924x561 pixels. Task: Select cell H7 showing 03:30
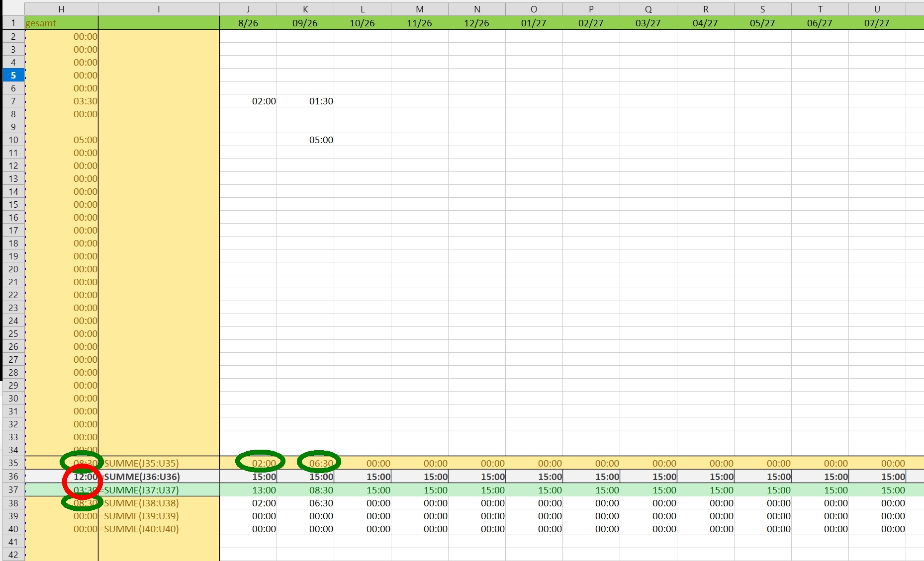pos(61,101)
